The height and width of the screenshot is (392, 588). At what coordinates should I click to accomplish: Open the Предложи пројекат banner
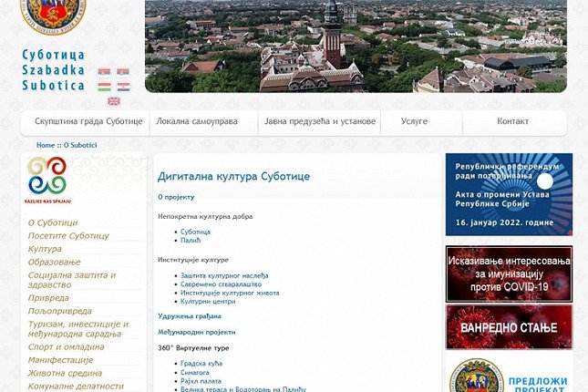(x=509, y=376)
